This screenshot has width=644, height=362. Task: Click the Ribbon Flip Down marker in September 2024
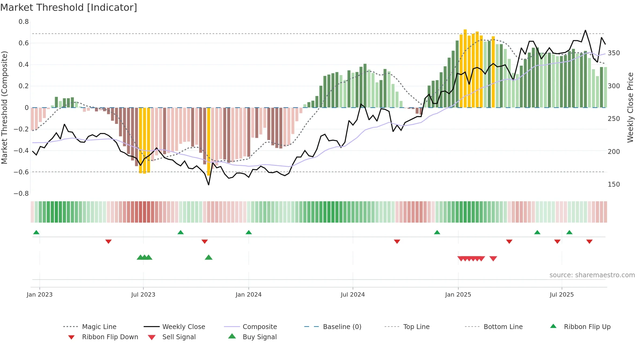(397, 242)
